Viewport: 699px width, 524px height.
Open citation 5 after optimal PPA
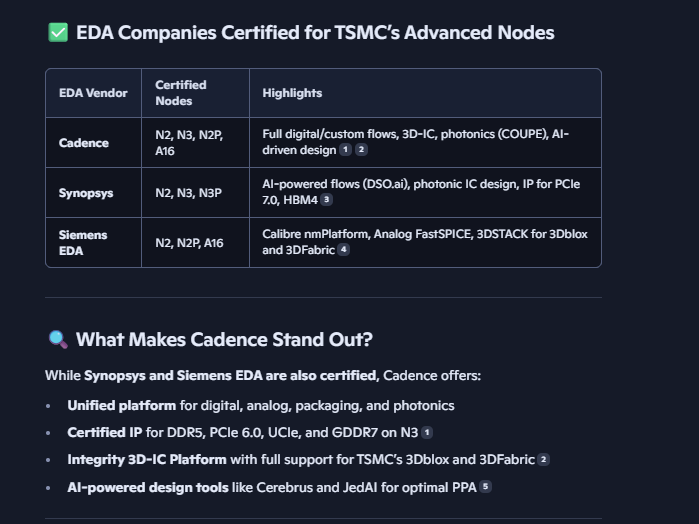486,487
